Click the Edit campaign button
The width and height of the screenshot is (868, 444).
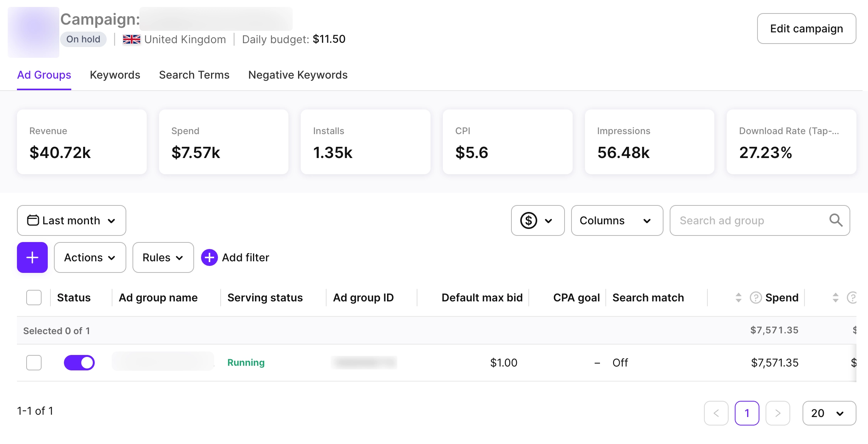[806, 29]
